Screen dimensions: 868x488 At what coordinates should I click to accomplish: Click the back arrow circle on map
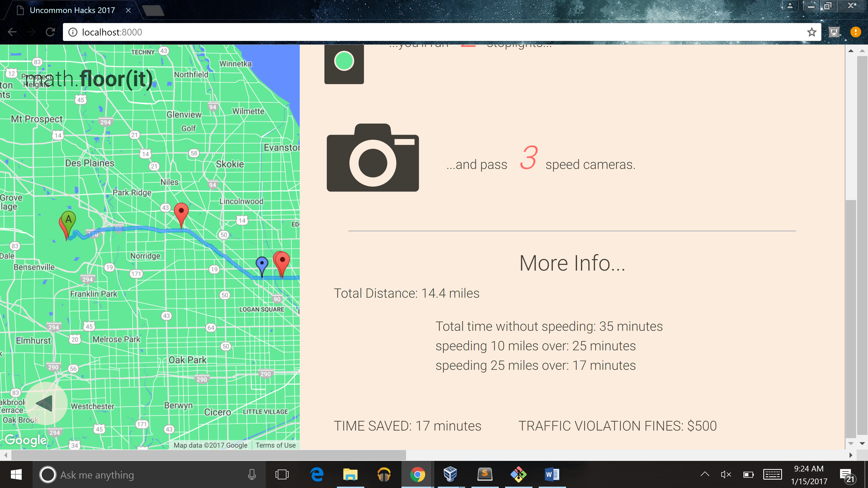pos(46,403)
